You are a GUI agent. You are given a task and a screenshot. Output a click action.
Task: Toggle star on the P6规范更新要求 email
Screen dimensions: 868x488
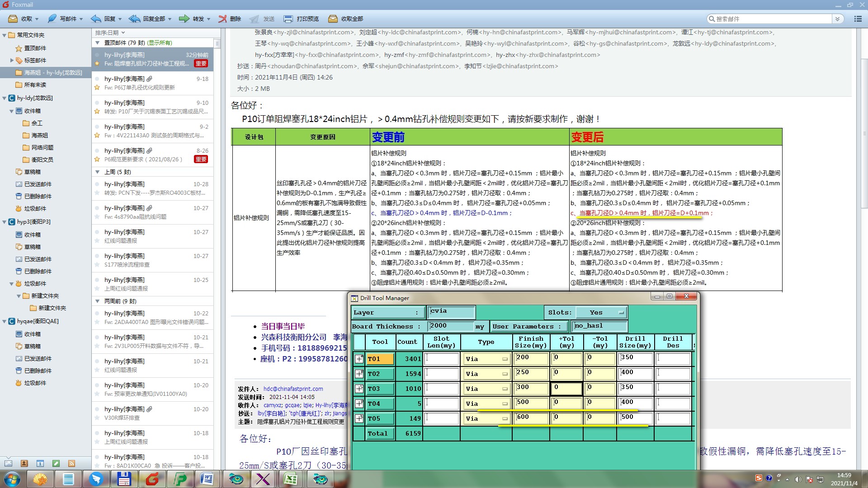(97, 159)
